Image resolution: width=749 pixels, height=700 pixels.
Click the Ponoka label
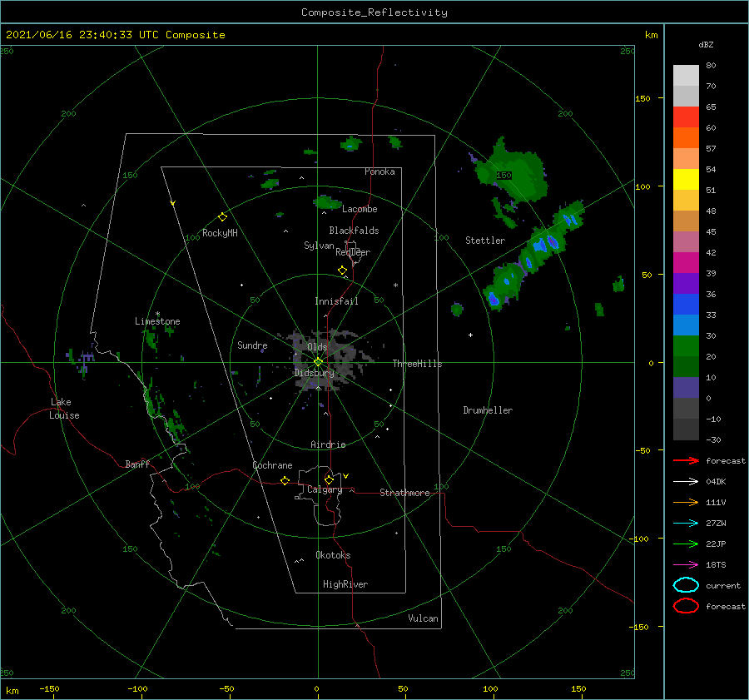point(379,171)
